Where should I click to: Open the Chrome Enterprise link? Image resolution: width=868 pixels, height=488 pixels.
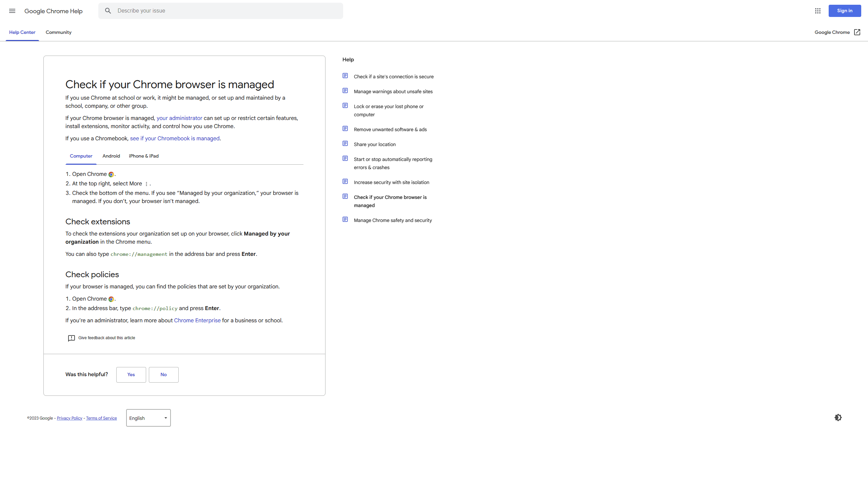point(197,321)
